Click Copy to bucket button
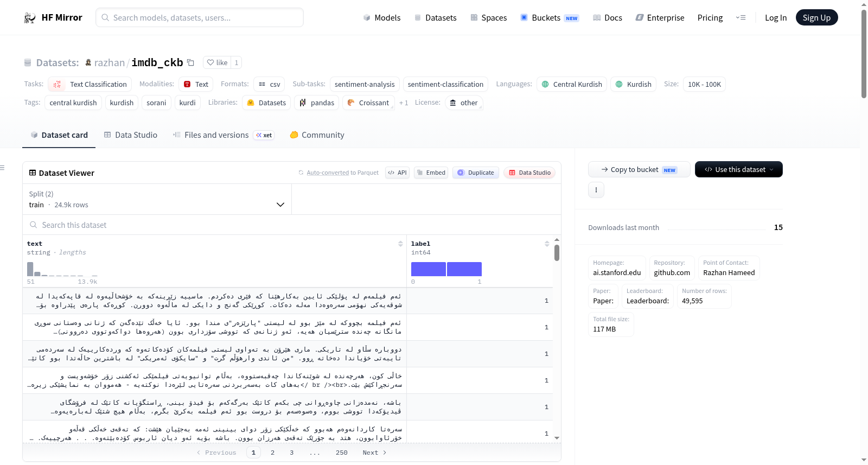This screenshot has height=465, width=868. pyautogui.click(x=639, y=169)
